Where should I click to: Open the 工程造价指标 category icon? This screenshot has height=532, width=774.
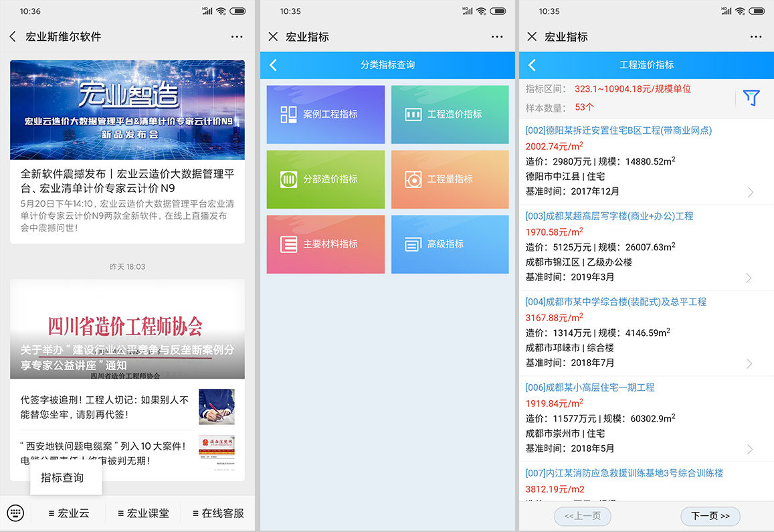pos(450,114)
